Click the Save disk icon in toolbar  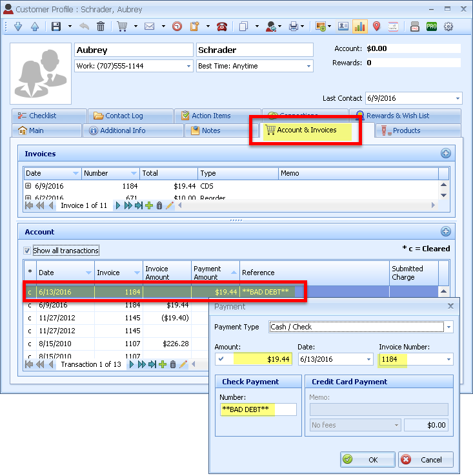point(56,26)
